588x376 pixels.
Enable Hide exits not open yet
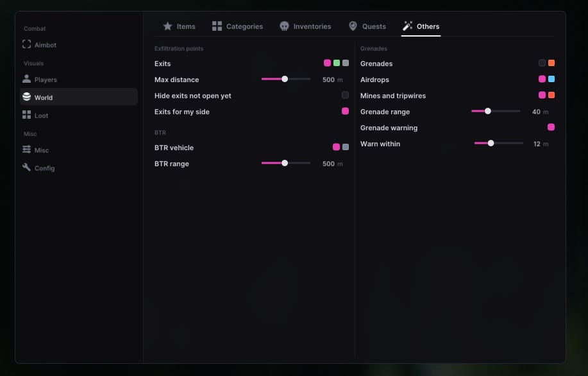pos(346,95)
